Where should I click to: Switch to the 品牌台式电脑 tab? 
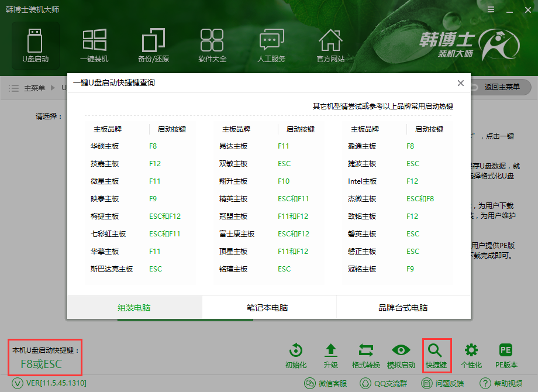click(x=402, y=307)
